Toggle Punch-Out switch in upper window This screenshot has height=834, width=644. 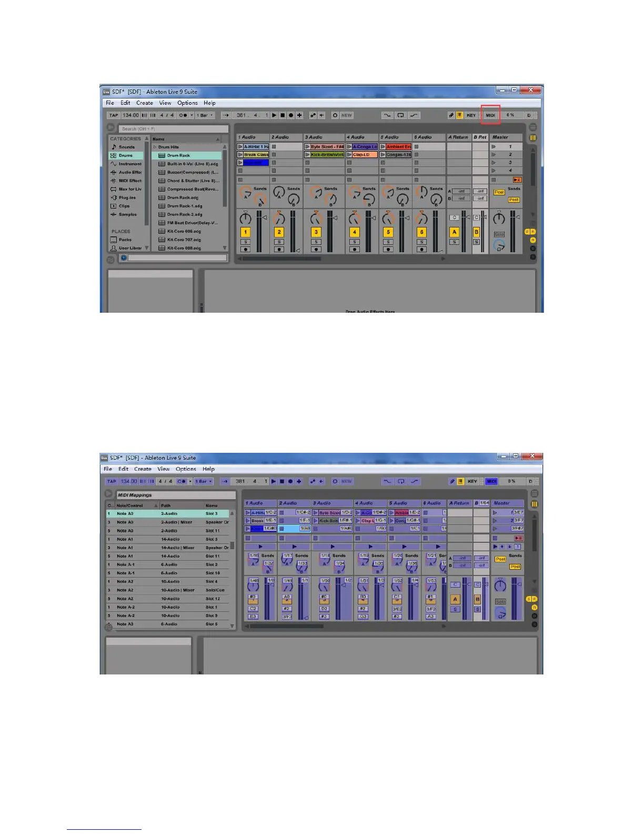(414, 115)
